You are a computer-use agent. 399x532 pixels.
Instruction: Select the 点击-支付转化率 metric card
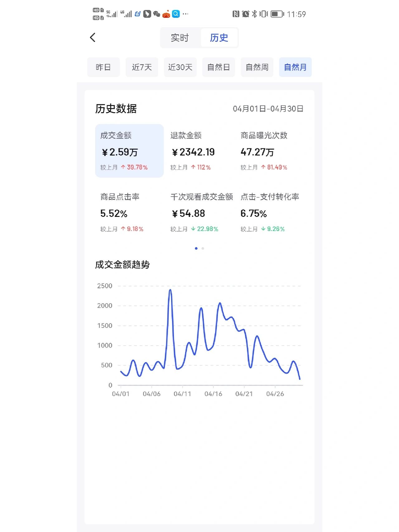[270, 213]
